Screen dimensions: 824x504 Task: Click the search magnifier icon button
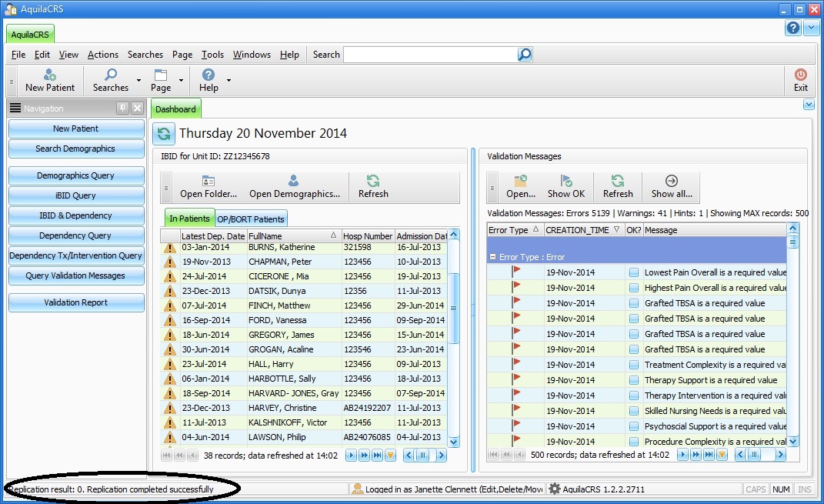click(x=525, y=55)
